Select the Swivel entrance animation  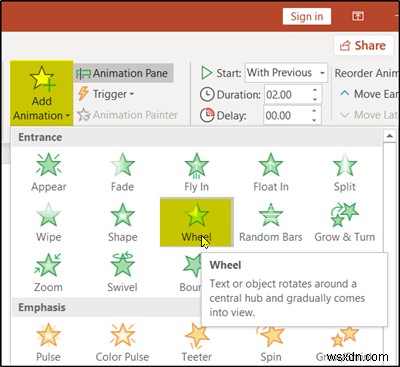point(122,272)
